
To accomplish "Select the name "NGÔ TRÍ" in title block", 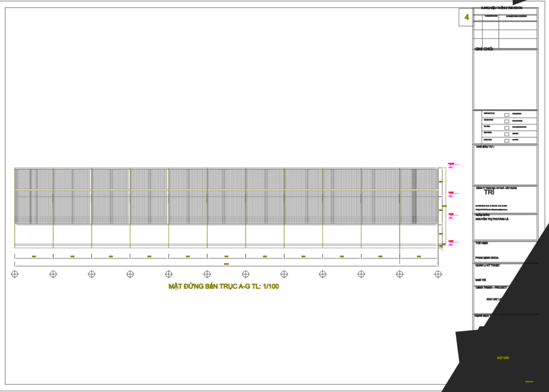I will click(x=481, y=280).
